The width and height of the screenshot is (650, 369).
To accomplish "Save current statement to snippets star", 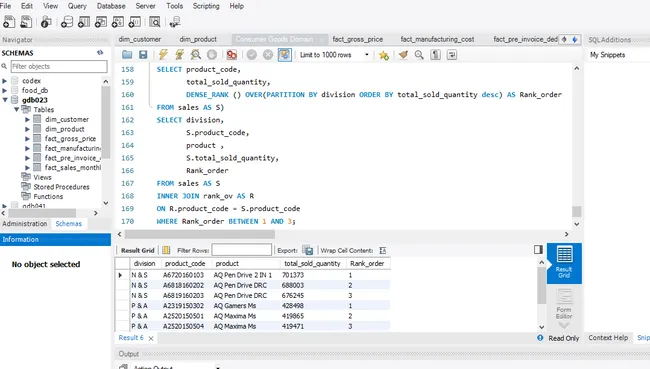I will pos(384,55).
